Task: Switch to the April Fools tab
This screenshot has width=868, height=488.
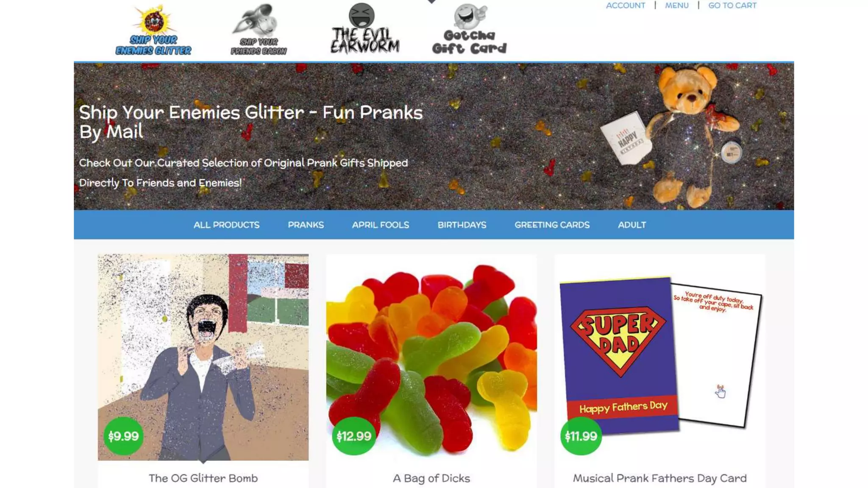Action: [x=380, y=225]
